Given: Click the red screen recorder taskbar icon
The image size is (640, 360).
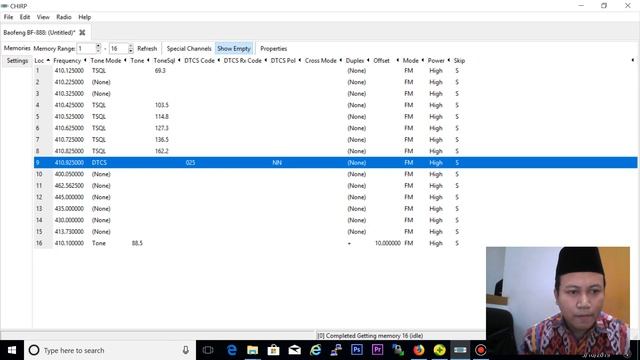Looking at the screenshot, I should pyautogui.click(x=481, y=350).
